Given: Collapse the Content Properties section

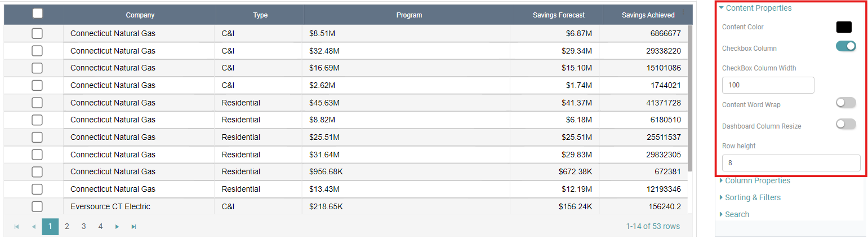Looking at the screenshot, I should pos(755,8).
